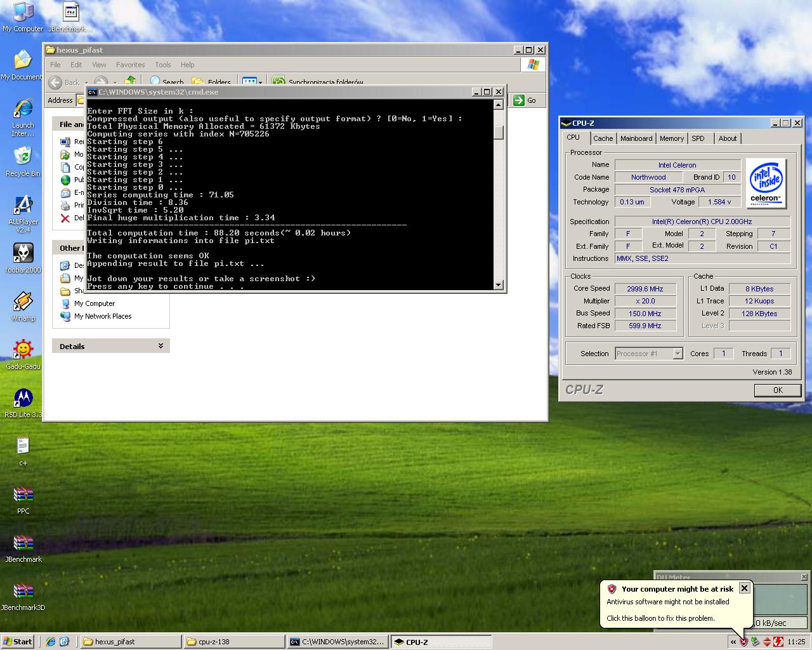Open the PPC archive icon
This screenshot has width=812, height=650.
click(23, 500)
